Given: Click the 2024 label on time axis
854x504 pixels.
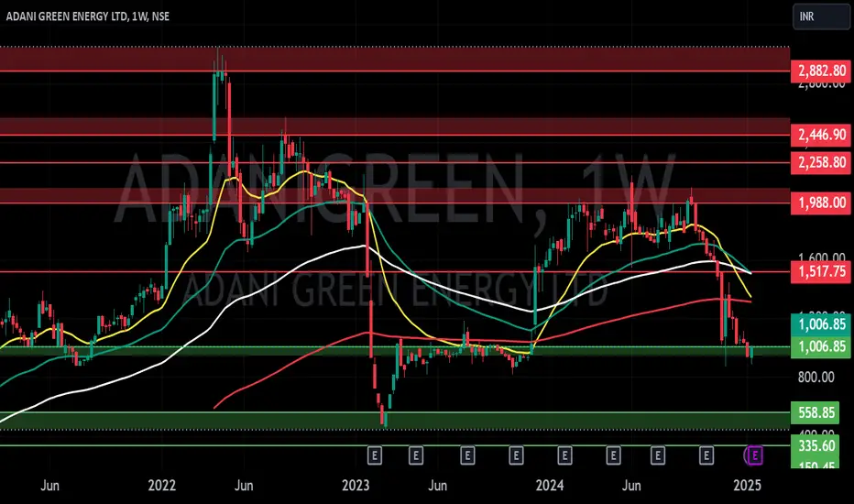Looking at the screenshot, I should click(x=550, y=485).
